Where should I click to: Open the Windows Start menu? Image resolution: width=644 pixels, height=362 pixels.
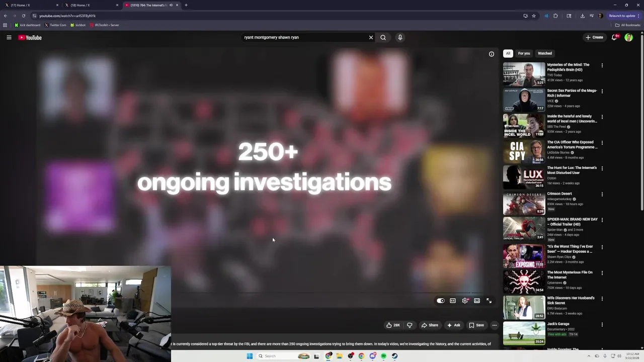coord(250,356)
